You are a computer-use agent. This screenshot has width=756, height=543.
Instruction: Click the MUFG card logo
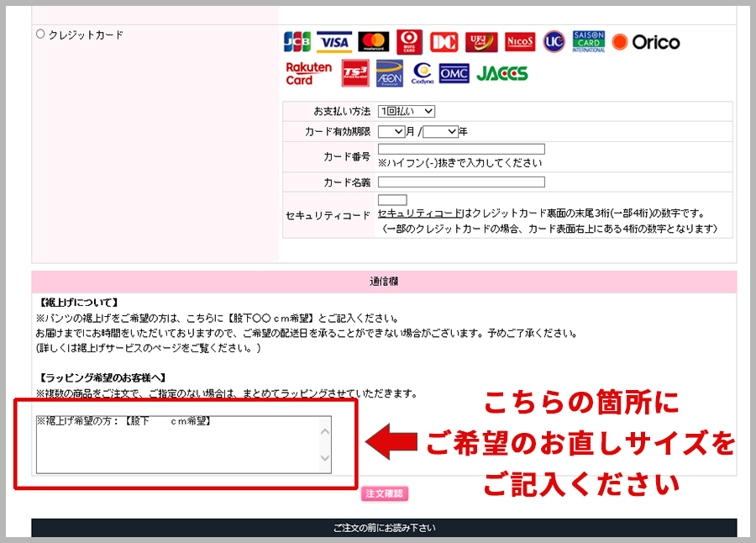[409, 41]
